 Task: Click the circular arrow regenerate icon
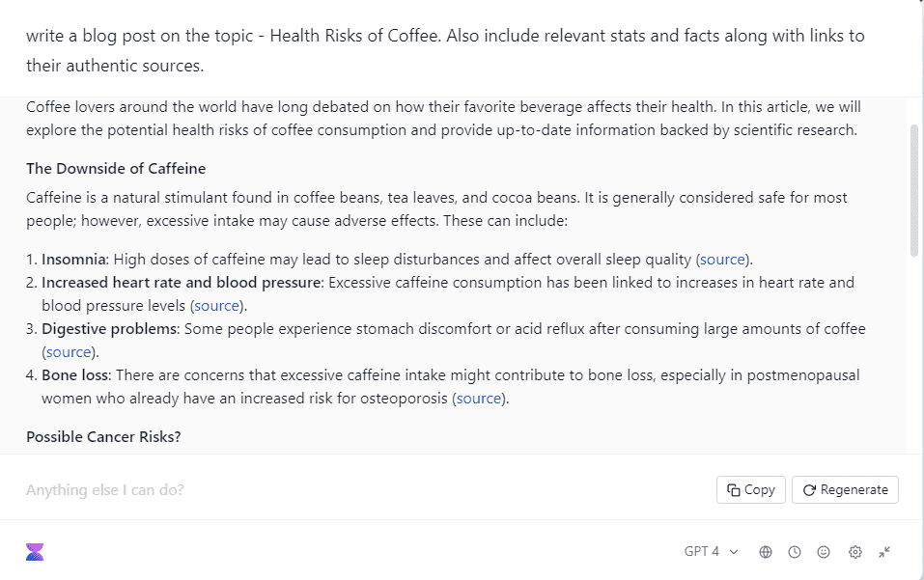pyautogui.click(x=809, y=490)
